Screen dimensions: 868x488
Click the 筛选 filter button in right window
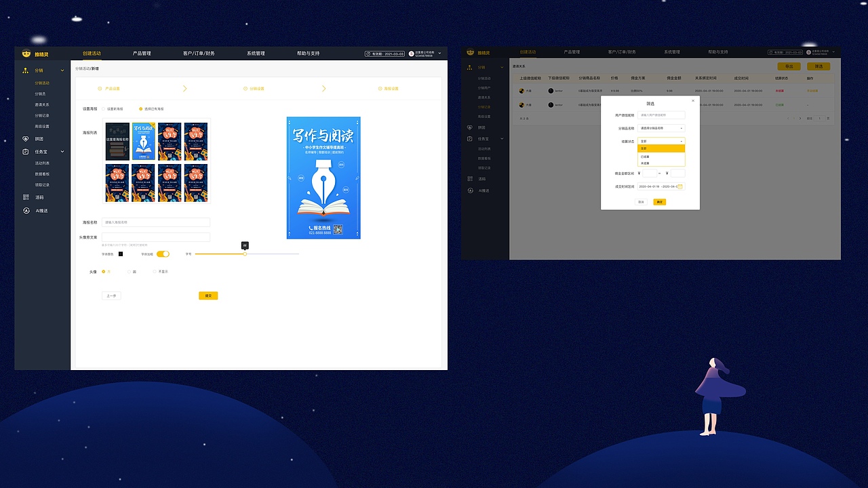point(818,66)
